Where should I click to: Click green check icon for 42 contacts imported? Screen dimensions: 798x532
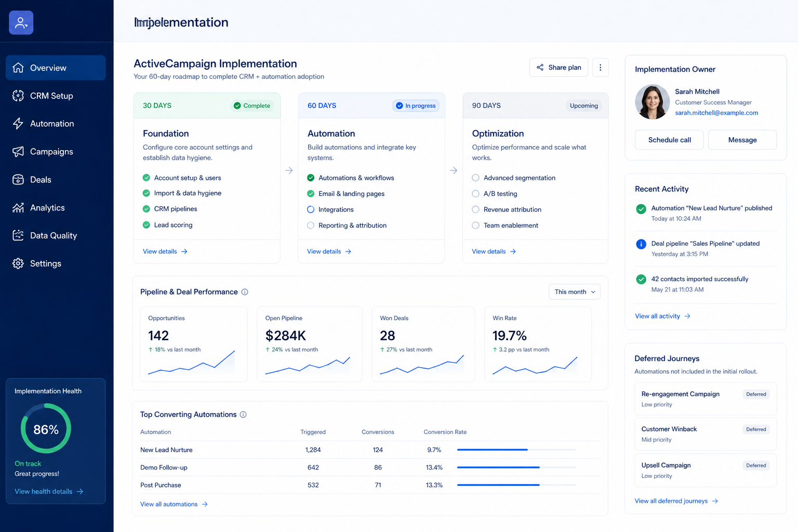point(641,280)
